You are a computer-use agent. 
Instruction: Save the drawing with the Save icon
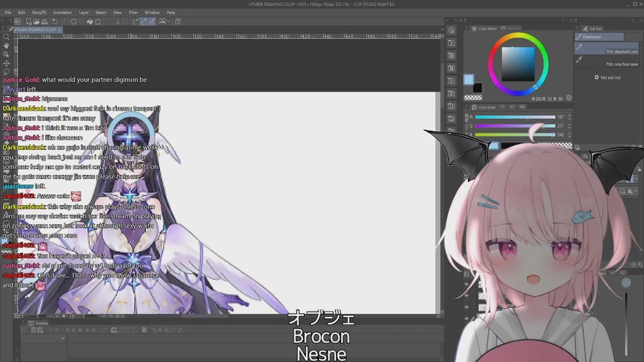[x=44, y=22]
